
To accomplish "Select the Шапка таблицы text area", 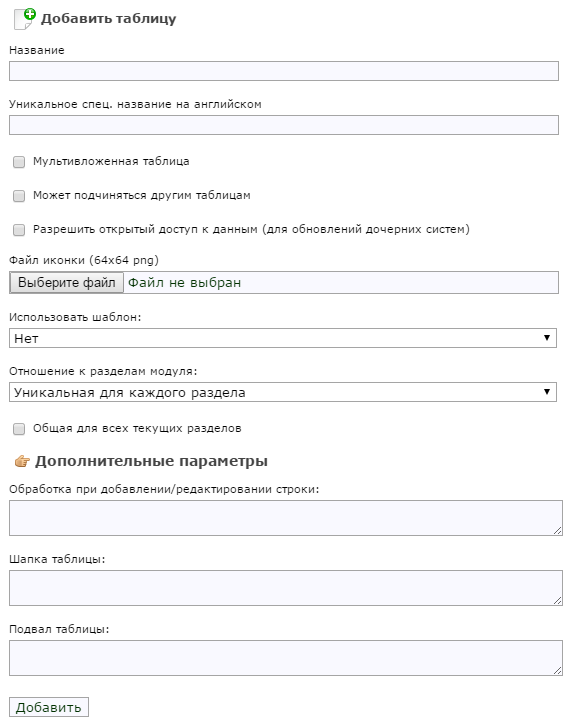I will pos(286,588).
